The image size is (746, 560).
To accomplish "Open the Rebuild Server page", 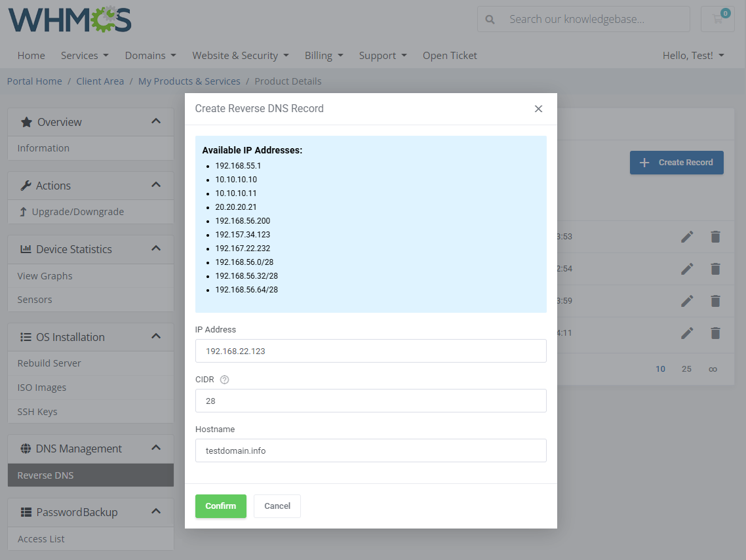I will pyautogui.click(x=49, y=363).
